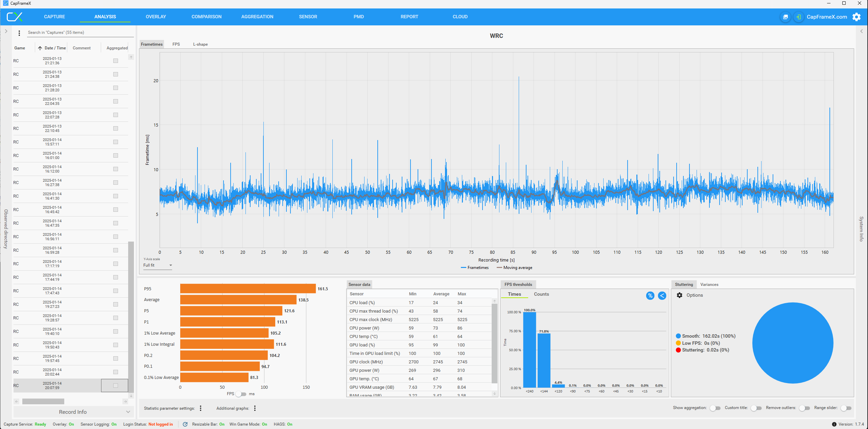Image resolution: width=868 pixels, height=429 pixels.
Task: Turn on the Range slider toggle
Action: (846, 408)
